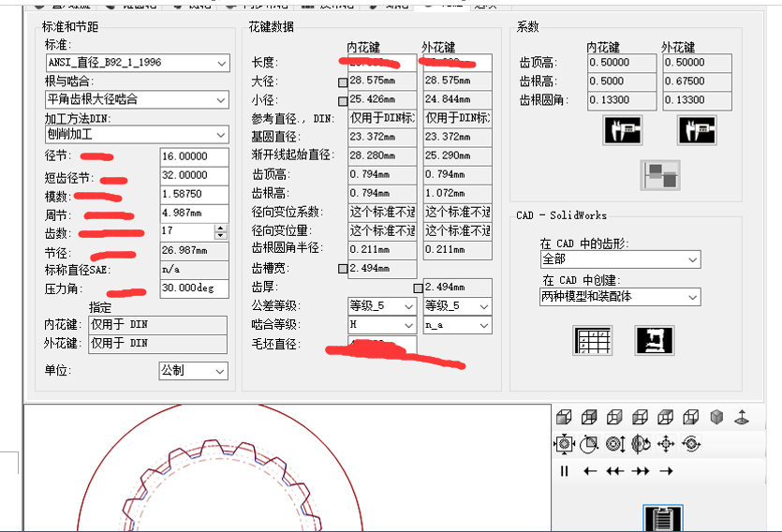Click the 节径 value 26.987mm

[x=195, y=251]
